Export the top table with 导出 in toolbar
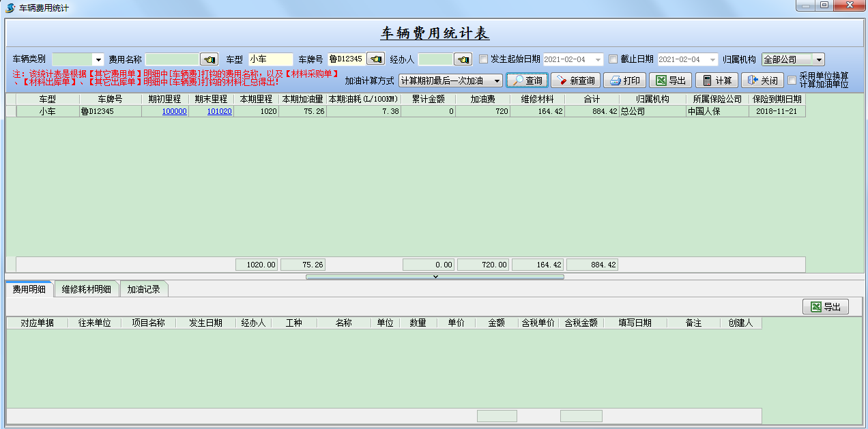The height and width of the screenshot is (429, 868). (670, 80)
